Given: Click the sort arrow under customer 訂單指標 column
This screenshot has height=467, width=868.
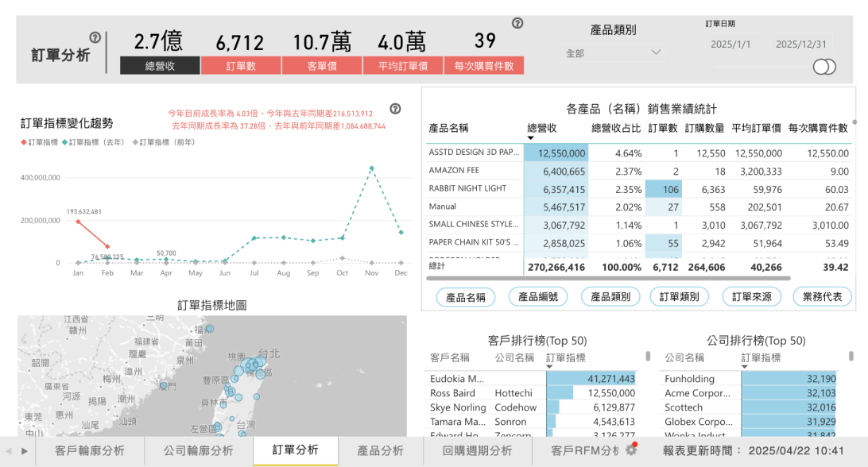Looking at the screenshot, I should 549,366.
